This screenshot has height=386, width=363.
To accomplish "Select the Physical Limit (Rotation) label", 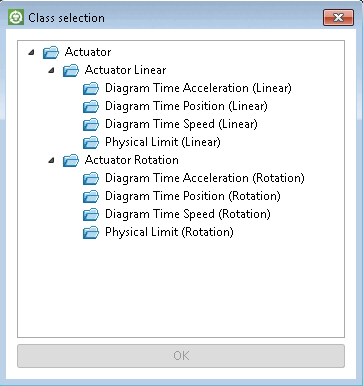I will pyautogui.click(x=169, y=232).
